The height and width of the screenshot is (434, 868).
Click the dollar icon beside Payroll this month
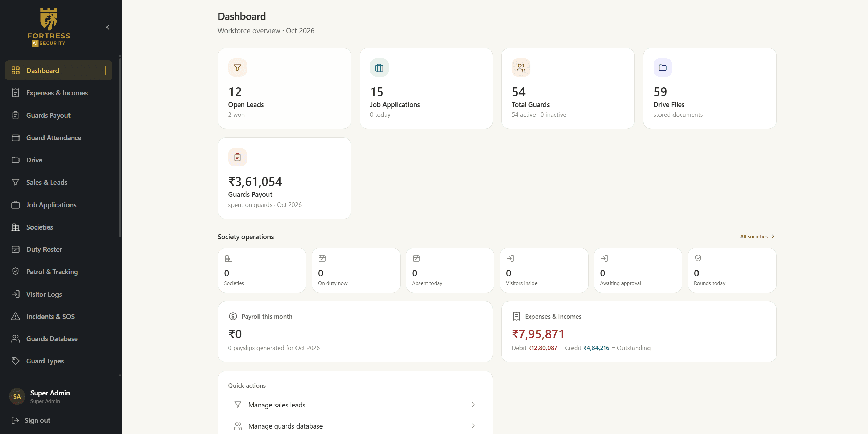(x=233, y=317)
